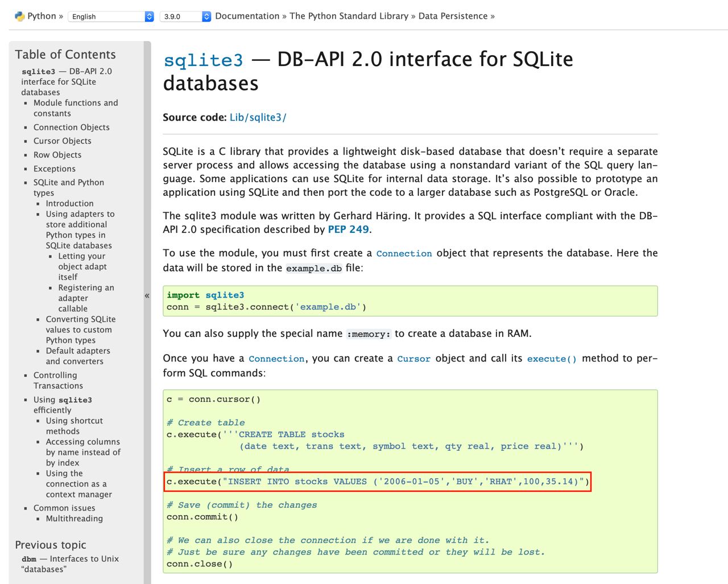
Task: Click the 'example.db' inline code text
Action: [314, 268]
